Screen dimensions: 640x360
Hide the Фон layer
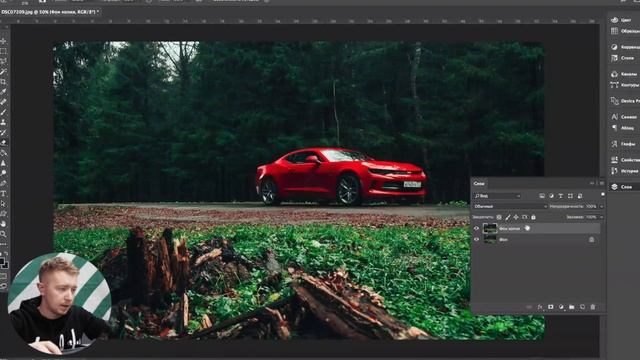coord(476,240)
